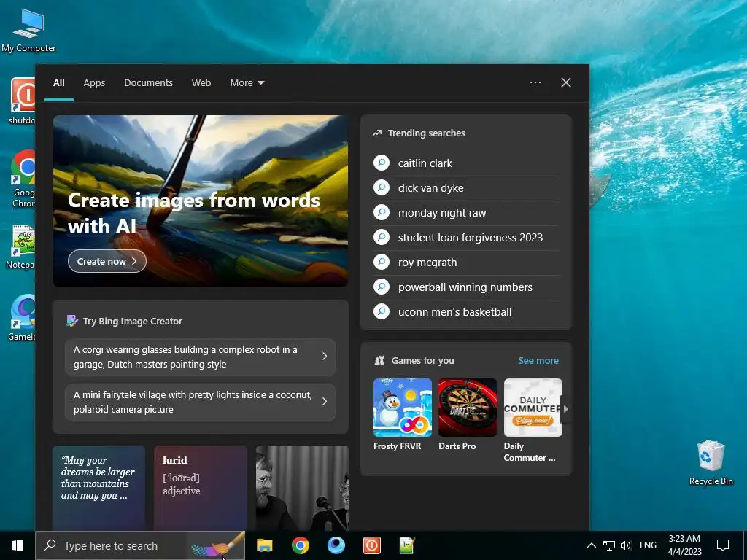This screenshot has width=747, height=560.
Task: Search powerball winning numbers
Action: click(466, 287)
